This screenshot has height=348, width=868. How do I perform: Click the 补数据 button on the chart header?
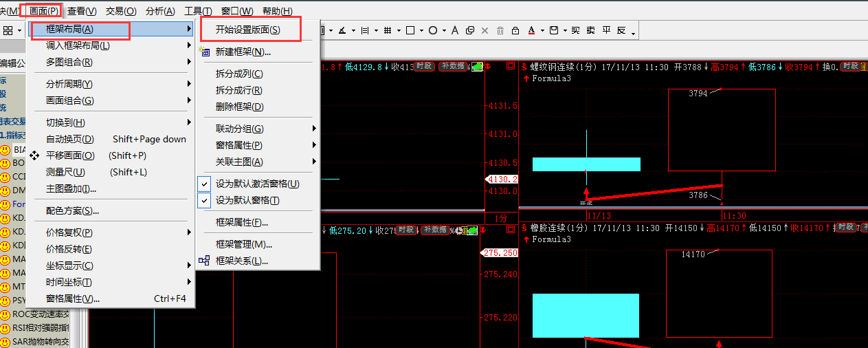[x=452, y=66]
